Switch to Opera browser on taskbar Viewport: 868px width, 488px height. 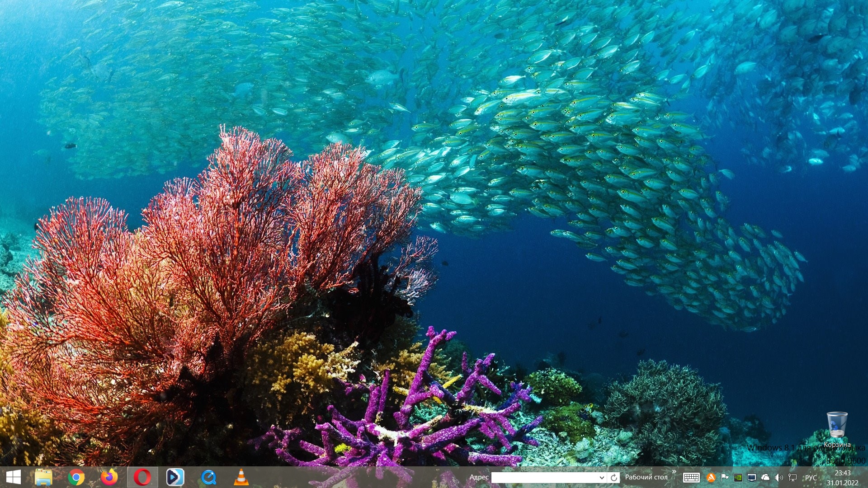click(x=142, y=477)
